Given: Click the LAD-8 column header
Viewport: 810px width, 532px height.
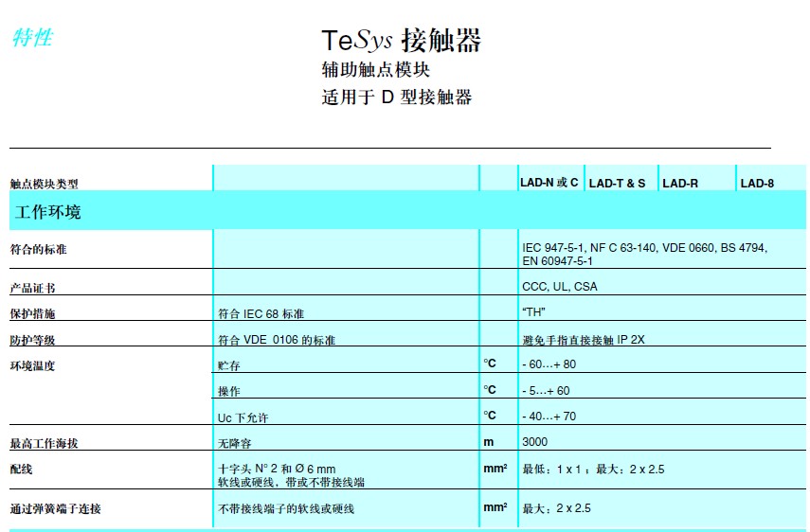Looking at the screenshot, I should click(757, 184).
